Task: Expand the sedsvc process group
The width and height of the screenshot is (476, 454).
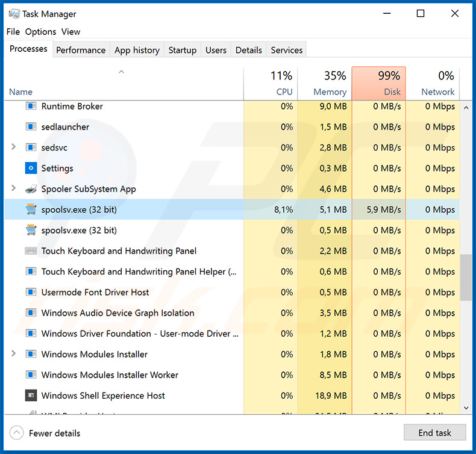Action: (x=13, y=147)
